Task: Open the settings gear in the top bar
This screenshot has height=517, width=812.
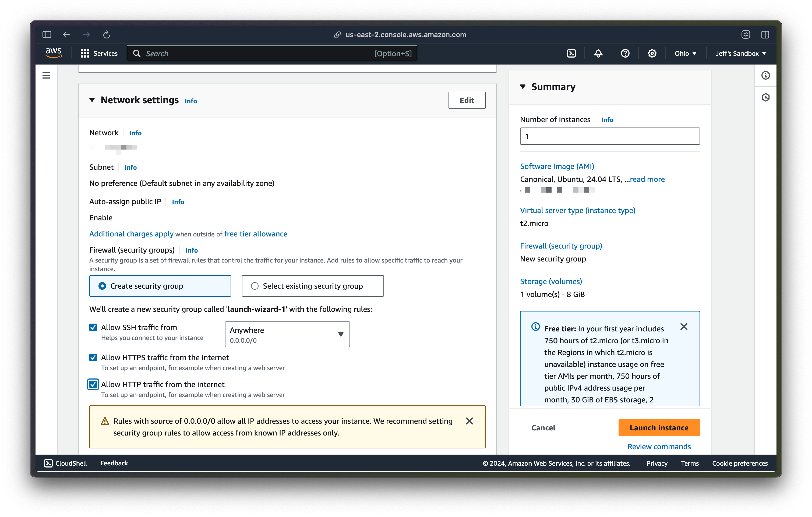Action: (x=652, y=53)
